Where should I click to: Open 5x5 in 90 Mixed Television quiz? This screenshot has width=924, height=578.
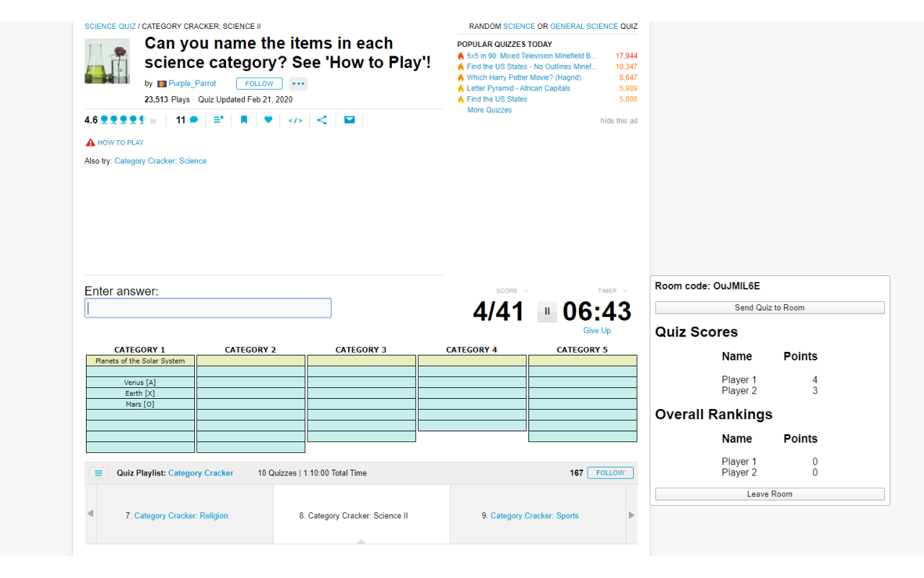[x=532, y=56]
